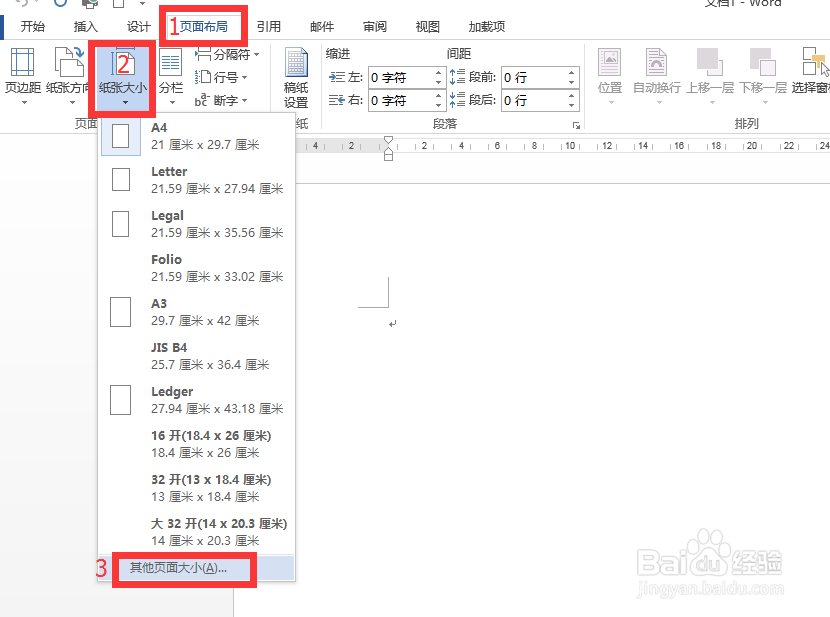Viewport: 830px width, 617px height.
Task: Open the 稿纸设置 icon
Action: [x=295, y=75]
